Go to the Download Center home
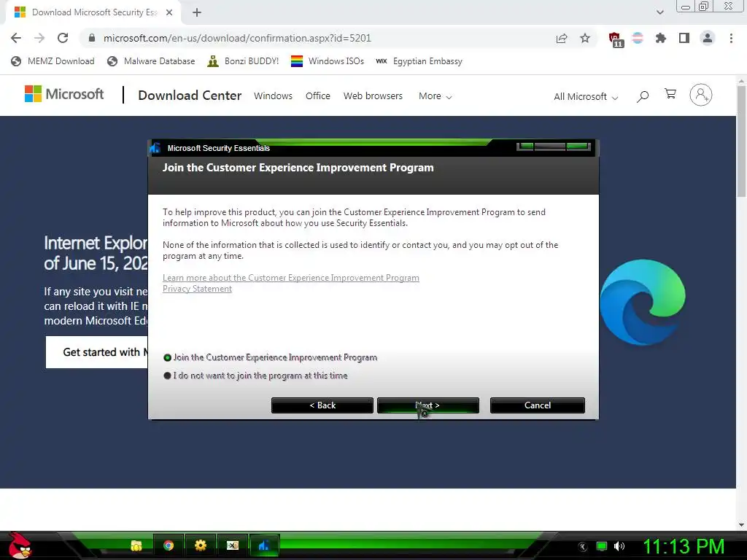The width and height of the screenshot is (747, 560). [x=190, y=96]
